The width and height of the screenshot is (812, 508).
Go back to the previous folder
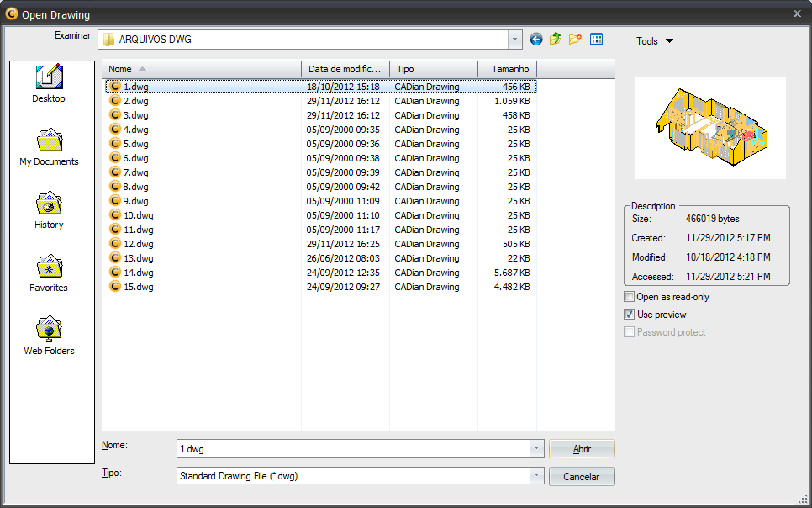536,40
